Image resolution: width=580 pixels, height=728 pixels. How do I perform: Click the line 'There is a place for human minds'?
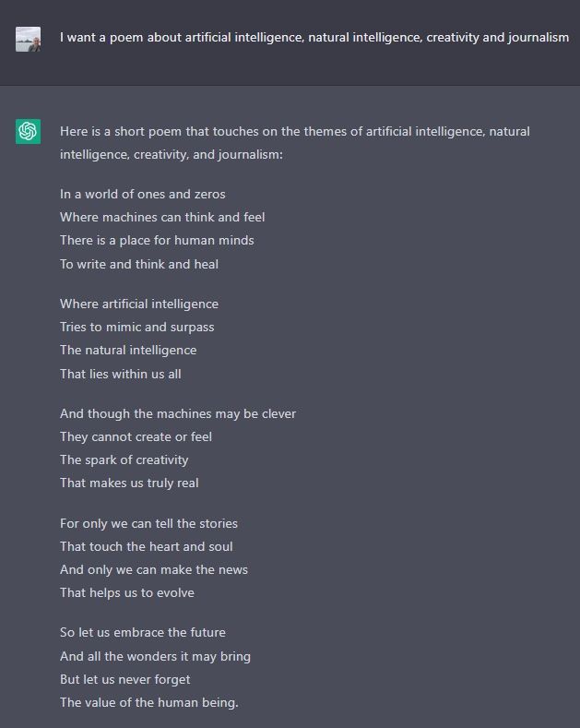[157, 241]
